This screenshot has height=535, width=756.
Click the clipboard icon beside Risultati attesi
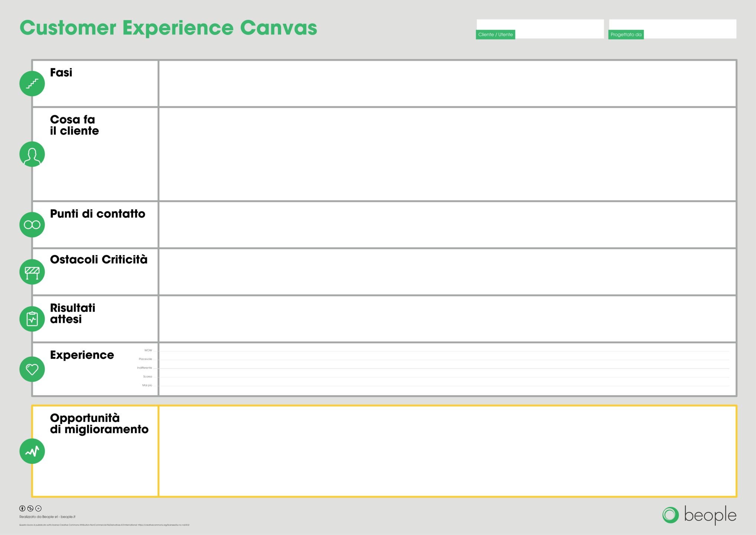pos(32,319)
